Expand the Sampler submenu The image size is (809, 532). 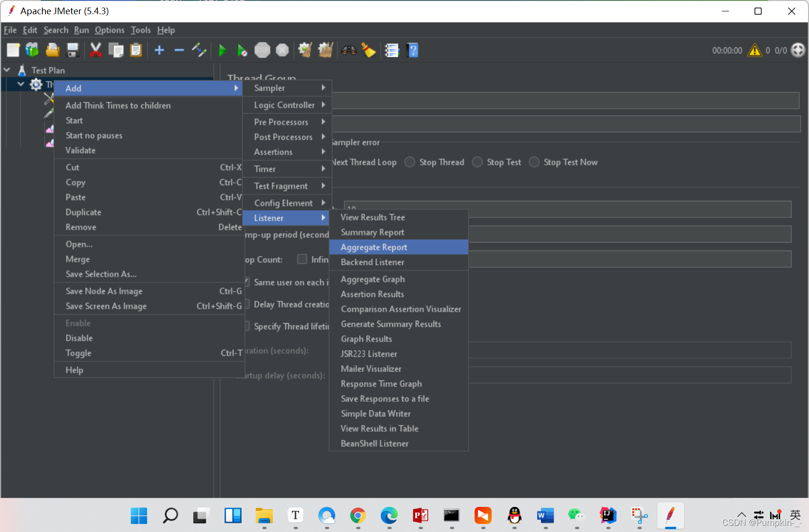[x=287, y=88]
